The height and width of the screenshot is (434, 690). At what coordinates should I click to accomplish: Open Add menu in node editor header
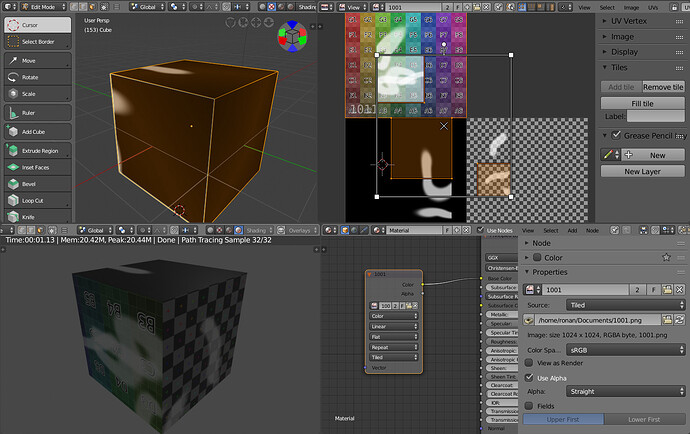click(572, 230)
